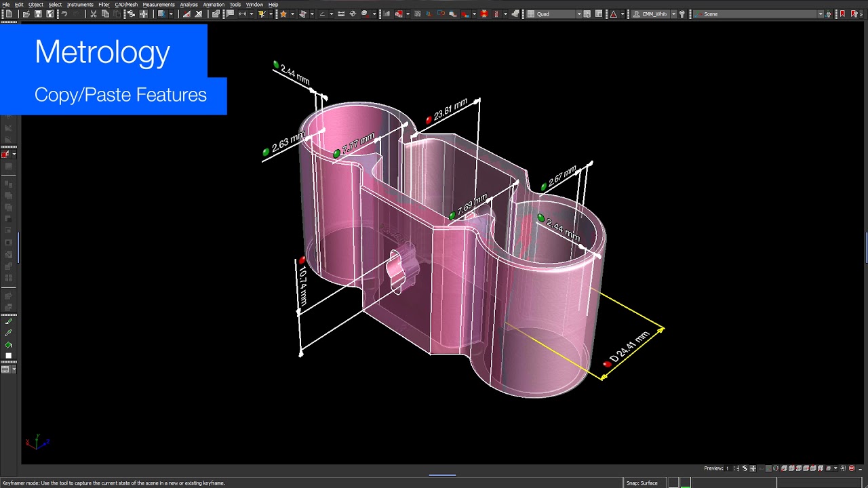Click the red triangle warning icon

613,14
